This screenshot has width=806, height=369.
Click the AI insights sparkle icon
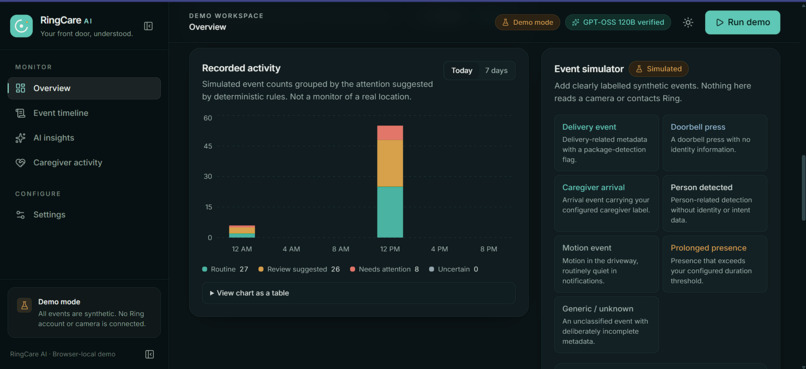[21, 138]
